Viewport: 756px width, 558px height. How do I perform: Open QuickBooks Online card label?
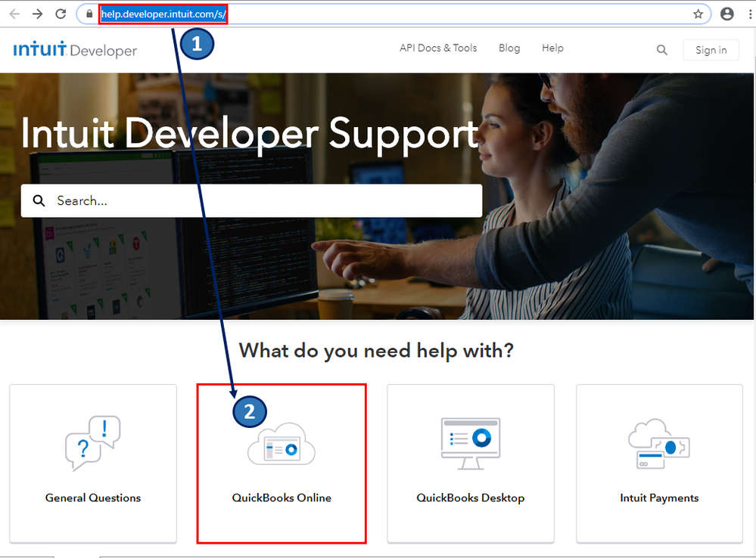(x=282, y=498)
